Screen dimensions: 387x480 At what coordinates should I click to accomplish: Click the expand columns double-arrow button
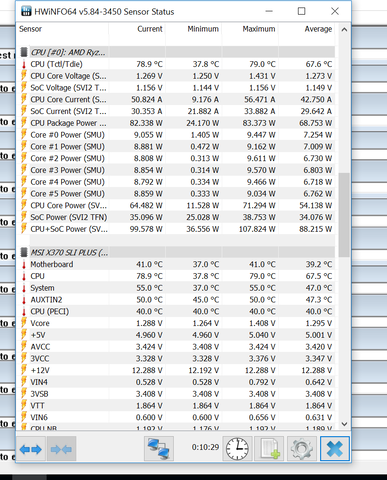[x=31, y=449]
